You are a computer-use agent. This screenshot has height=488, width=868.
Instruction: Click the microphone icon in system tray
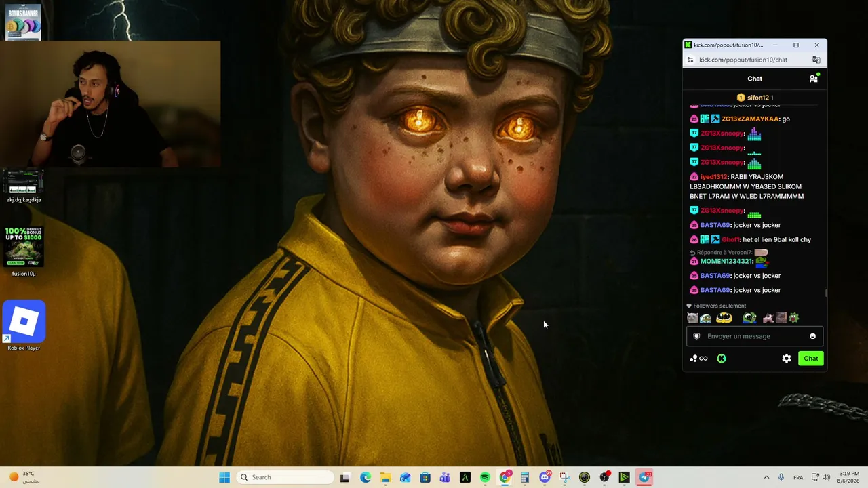(x=781, y=477)
